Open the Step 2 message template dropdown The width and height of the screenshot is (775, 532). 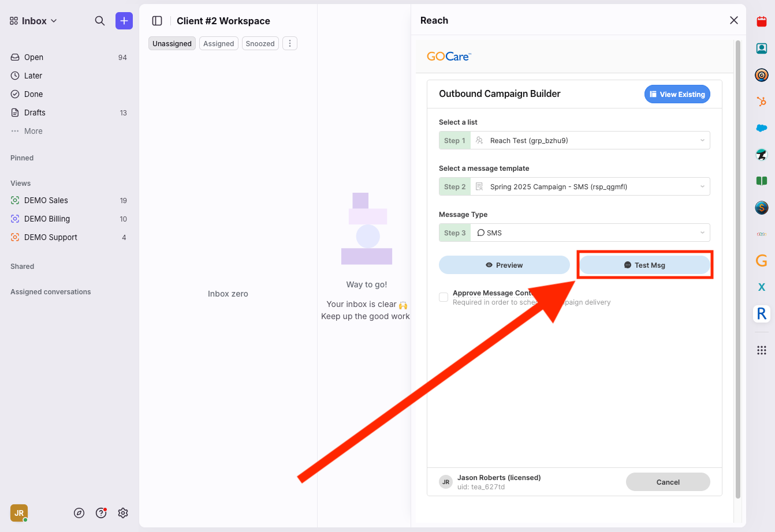point(589,187)
